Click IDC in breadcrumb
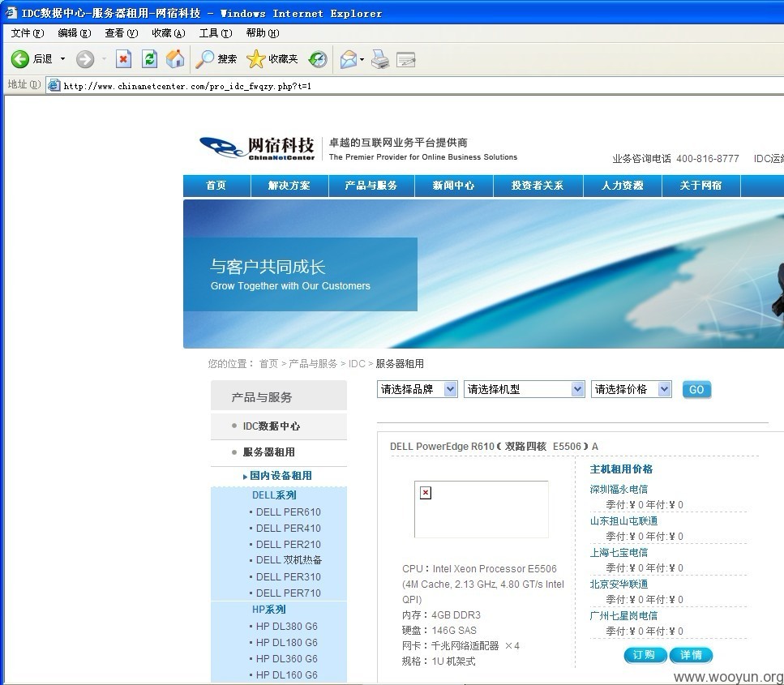Image resolution: width=784 pixels, height=685 pixels. click(x=357, y=363)
